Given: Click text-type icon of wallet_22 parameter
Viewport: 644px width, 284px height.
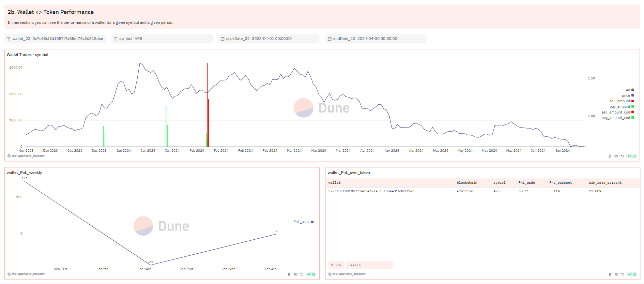Looking at the screenshot, I should coord(9,39).
